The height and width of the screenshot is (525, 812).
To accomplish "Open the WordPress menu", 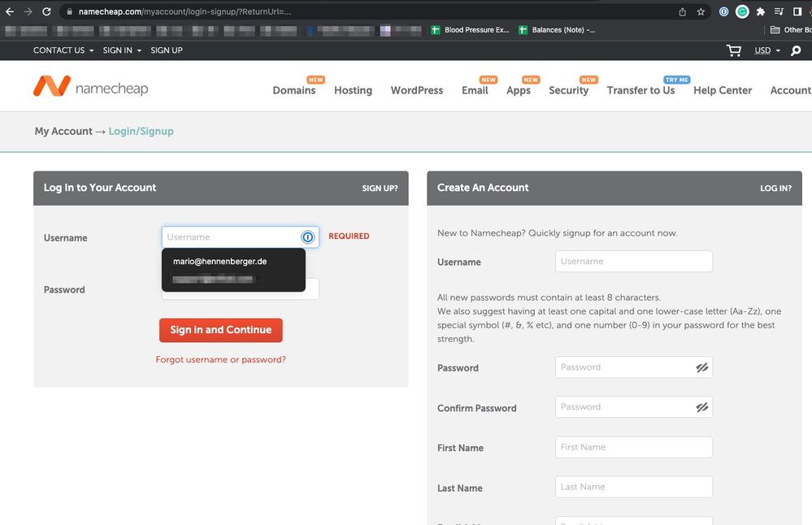I will 417,90.
